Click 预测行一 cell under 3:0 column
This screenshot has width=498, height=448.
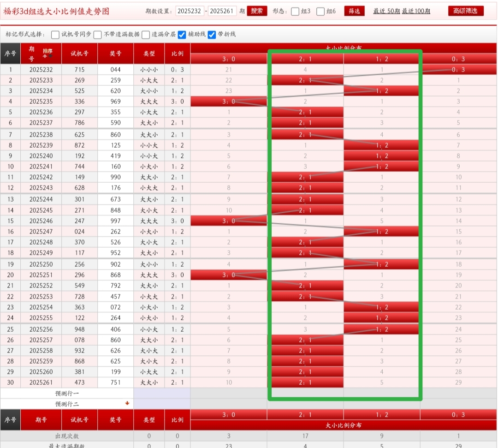[x=229, y=393]
